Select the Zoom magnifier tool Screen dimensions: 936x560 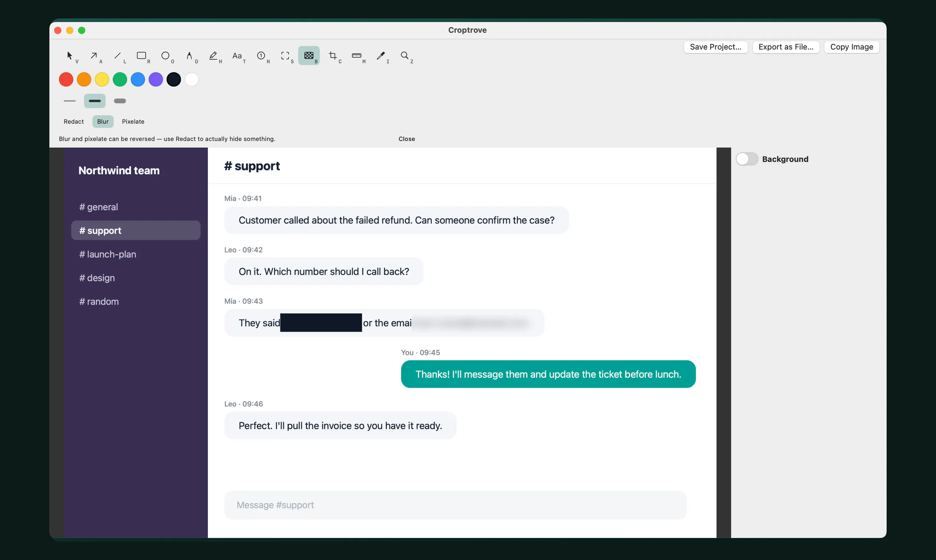[404, 56]
